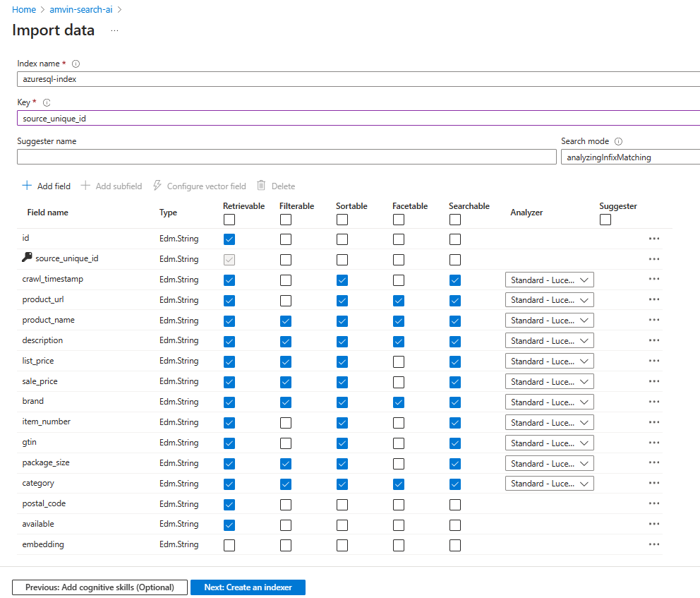Select the postal_code field name
The height and width of the screenshot is (598, 700).
tap(44, 504)
